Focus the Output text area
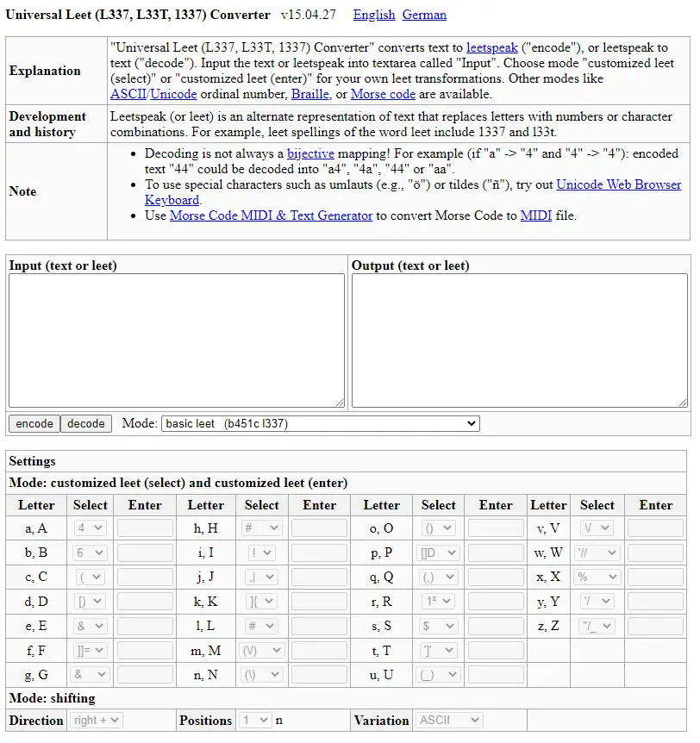Image resolution: width=700 pixels, height=743 pixels. click(520, 340)
